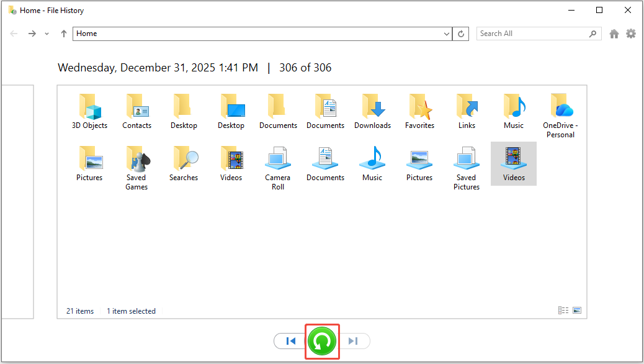Switch to large thumbnails view mode
644x364 pixels.
pyautogui.click(x=578, y=310)
